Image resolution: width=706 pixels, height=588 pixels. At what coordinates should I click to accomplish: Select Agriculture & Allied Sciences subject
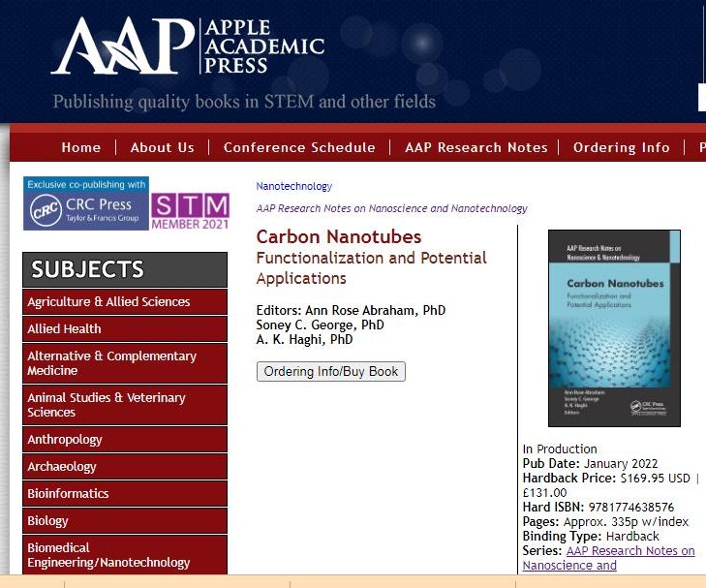click(125, 301)
